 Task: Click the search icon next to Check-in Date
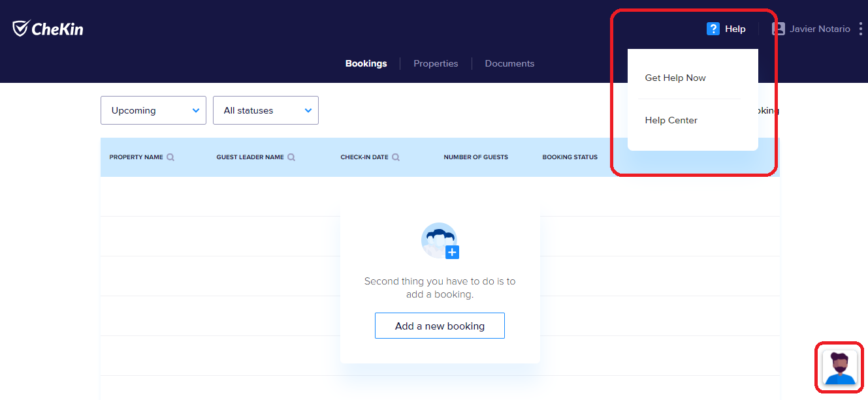click(x=396, y=157)
